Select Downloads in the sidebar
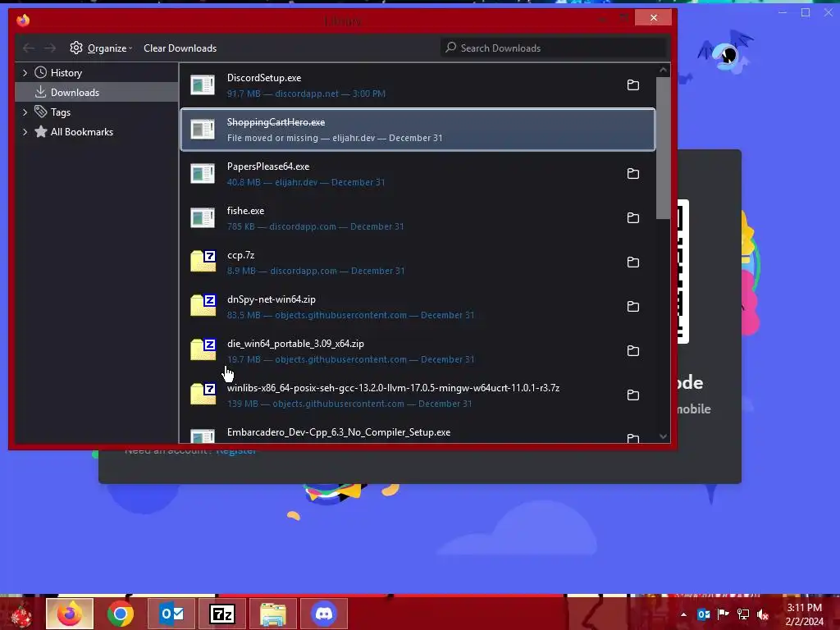The image size is (840, 630). point(97,92)
